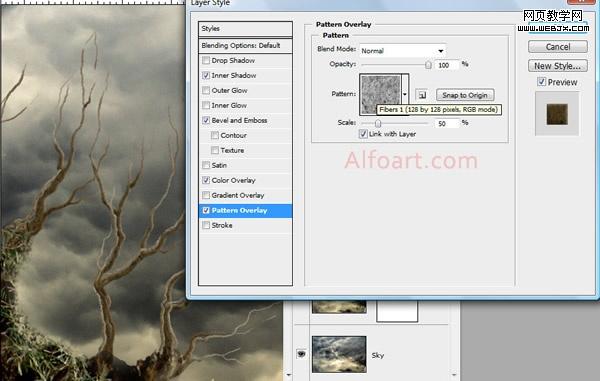The height and width of the screenshot is (381, 600).
Task: Uncheck the Bevel and Emboss checkbox
Action: click(x=206, y=120)
